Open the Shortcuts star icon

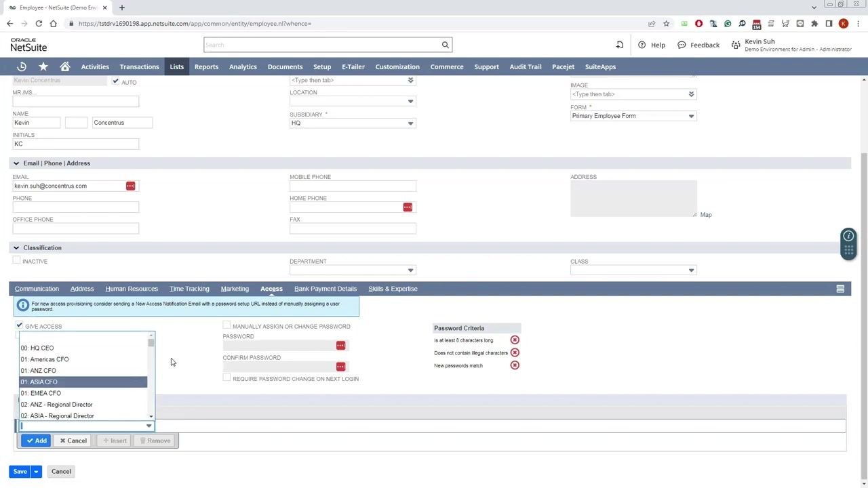pyautogui.click(x=43, y=66)
